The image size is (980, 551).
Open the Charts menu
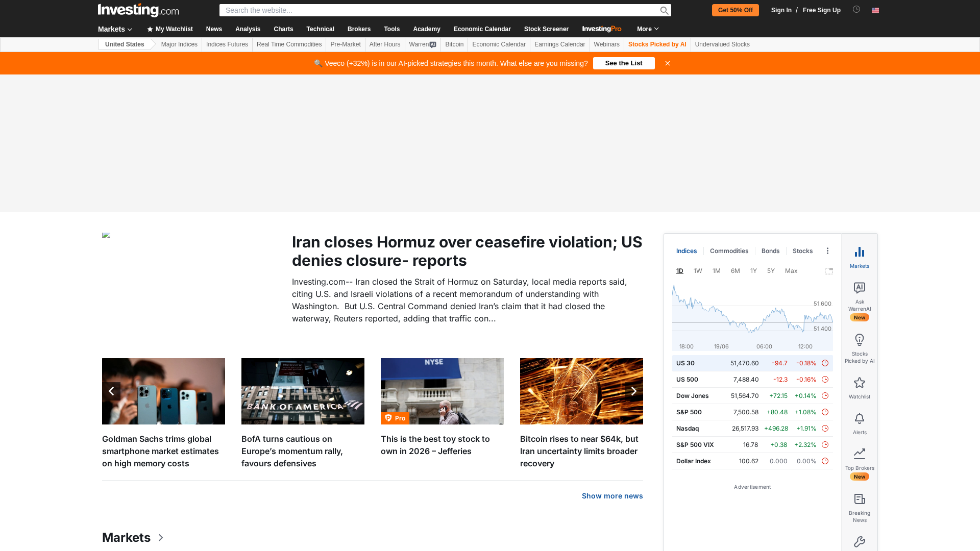(283, 29)
